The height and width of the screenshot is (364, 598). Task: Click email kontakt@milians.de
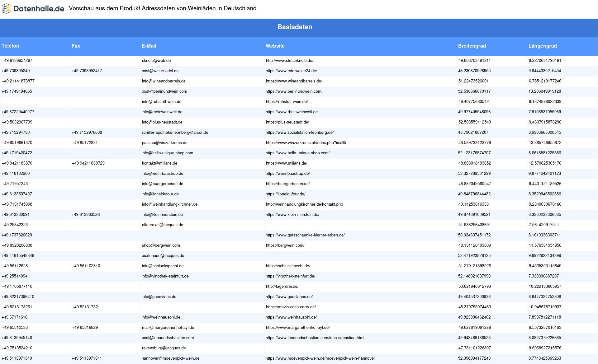[159, 163]
